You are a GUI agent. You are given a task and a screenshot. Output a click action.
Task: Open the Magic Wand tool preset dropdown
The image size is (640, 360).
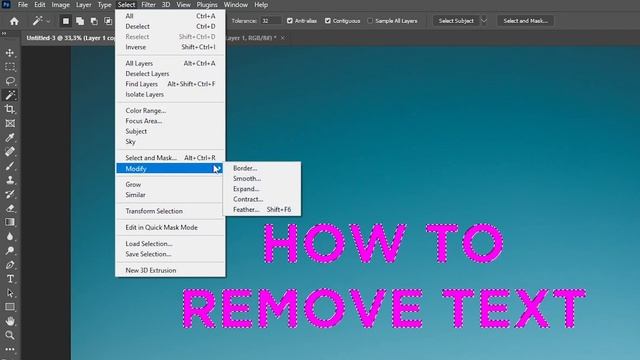pos(49,21)
